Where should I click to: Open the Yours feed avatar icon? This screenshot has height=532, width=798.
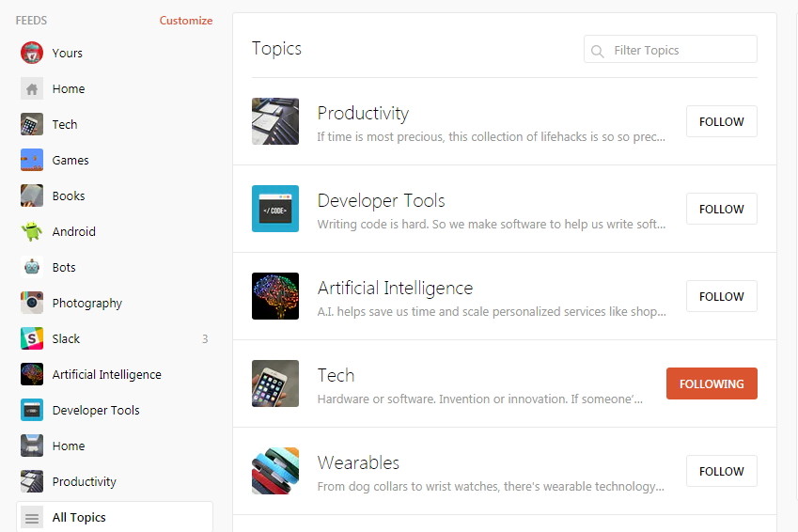(x=32, y=53)
